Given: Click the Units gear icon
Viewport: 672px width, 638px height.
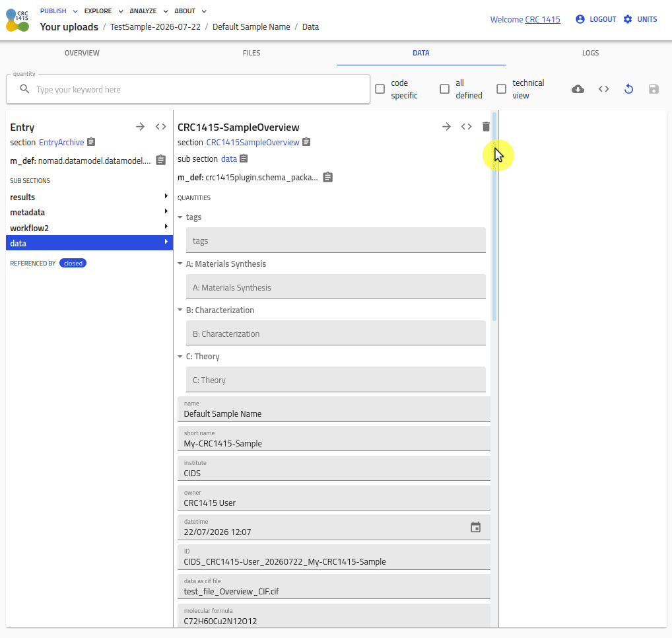Looking at the screenshot, I should click(x=628, y=19).
